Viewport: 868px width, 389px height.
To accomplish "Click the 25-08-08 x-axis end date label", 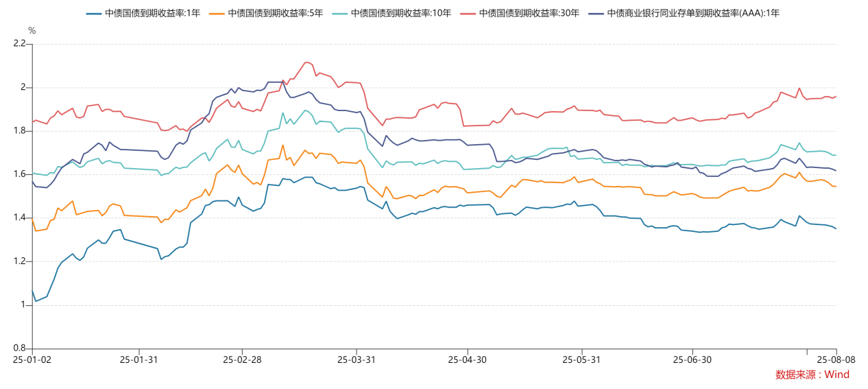I will click(x=834, y=359).
